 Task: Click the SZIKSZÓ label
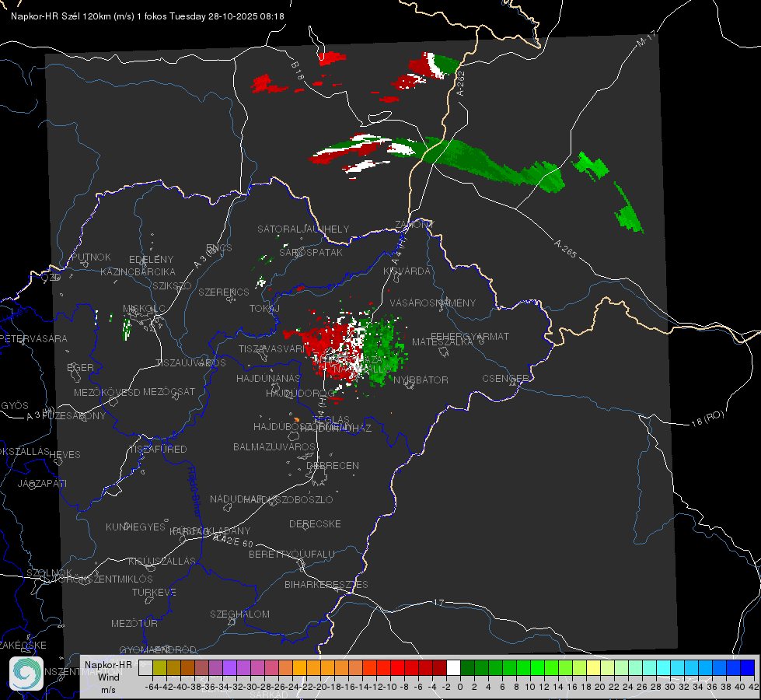(x=172, y=286)
